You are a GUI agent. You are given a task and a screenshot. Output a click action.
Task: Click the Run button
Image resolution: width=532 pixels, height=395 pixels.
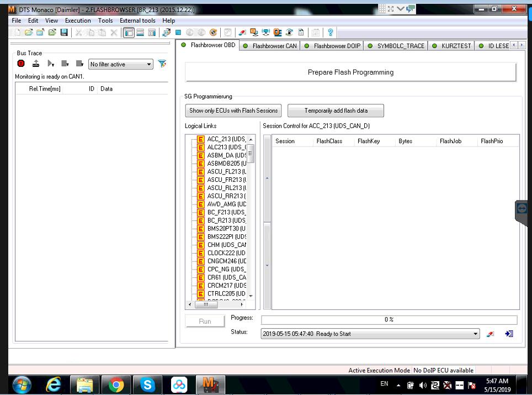(x=205, y=322)
